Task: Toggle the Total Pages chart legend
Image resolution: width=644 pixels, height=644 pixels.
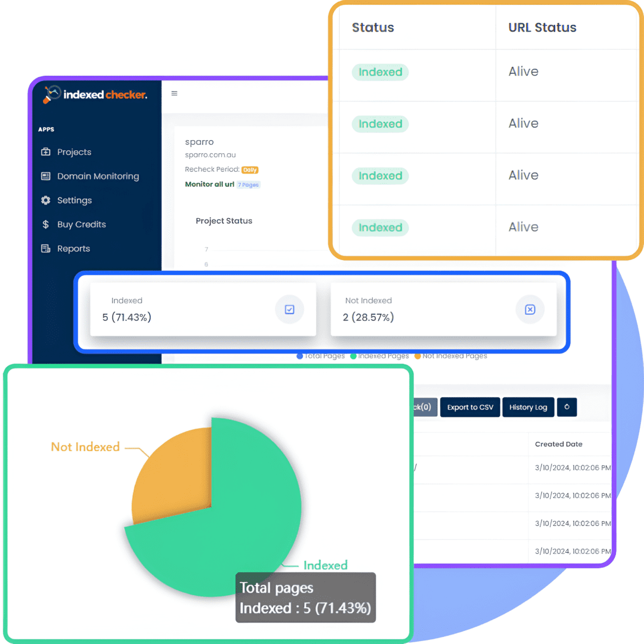Action: coord(320,355)
